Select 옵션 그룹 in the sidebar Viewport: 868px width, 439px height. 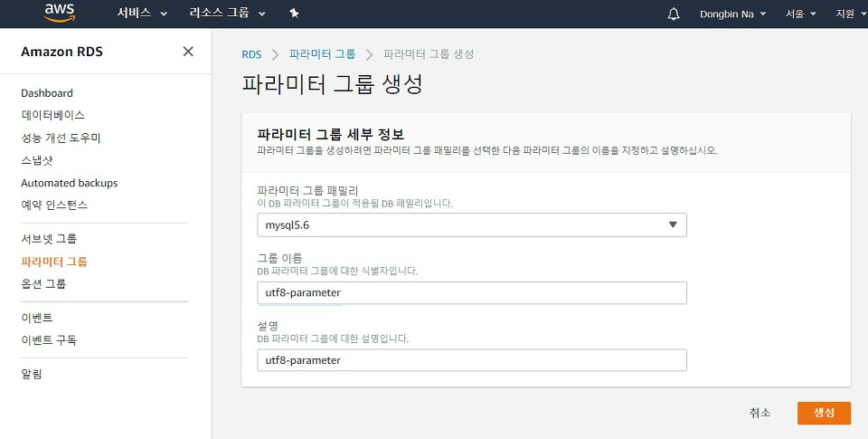point(43,283)
